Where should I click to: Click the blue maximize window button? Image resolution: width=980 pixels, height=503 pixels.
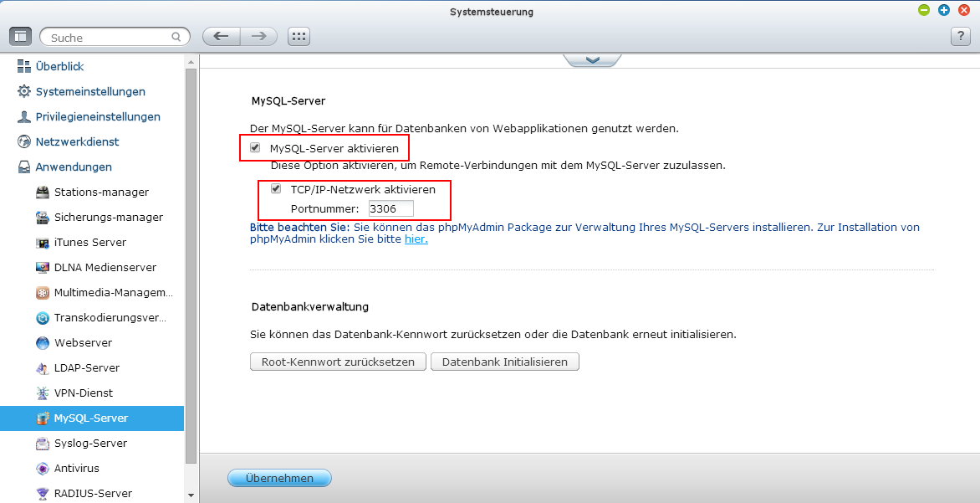tap(944, 9)
